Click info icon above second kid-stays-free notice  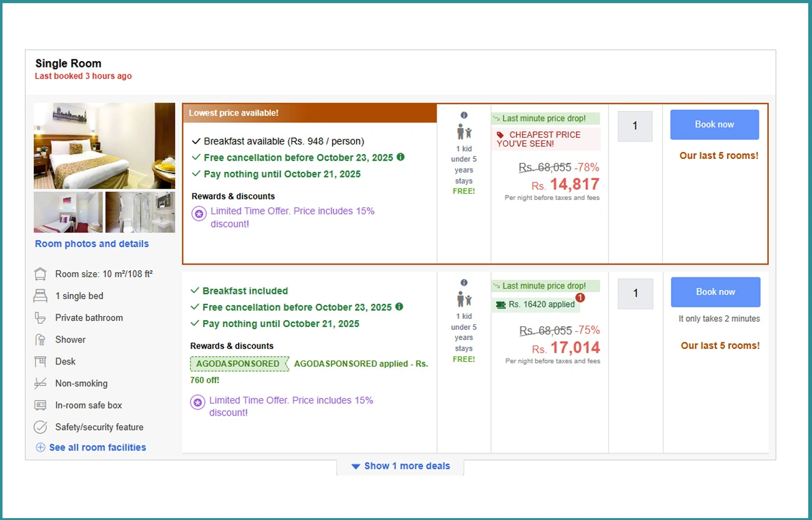(x=463, y=282)
